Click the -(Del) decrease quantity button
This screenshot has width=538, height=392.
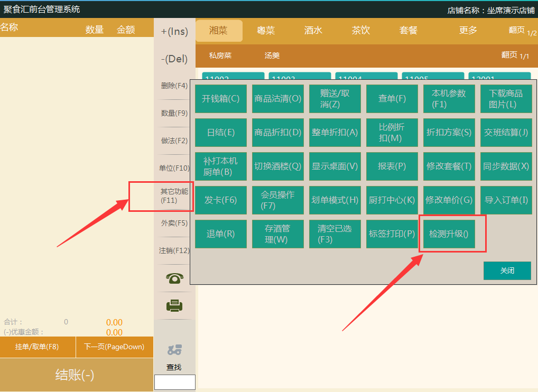[x=174, y=59]
